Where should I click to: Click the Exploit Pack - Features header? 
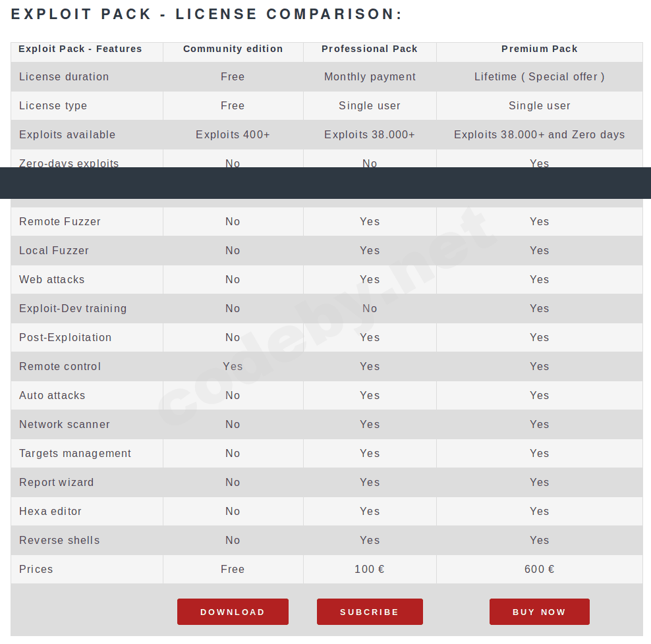80,49
